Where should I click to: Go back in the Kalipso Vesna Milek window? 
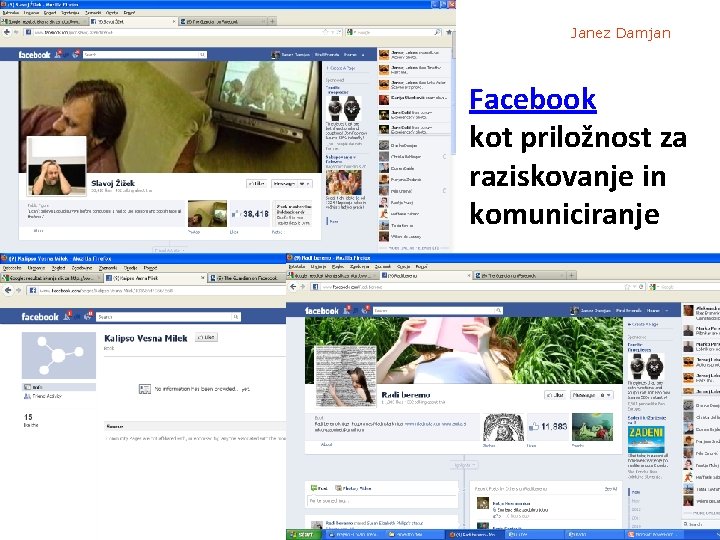pyautogui.click(x=8, y=290)
